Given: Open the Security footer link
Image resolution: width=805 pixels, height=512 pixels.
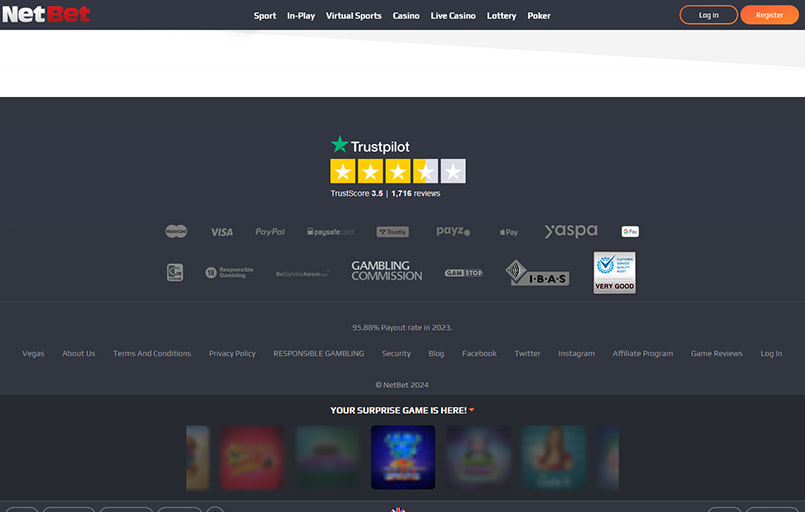Looking at the screenshot, I should pyautogui.click(x=396, y=353).
